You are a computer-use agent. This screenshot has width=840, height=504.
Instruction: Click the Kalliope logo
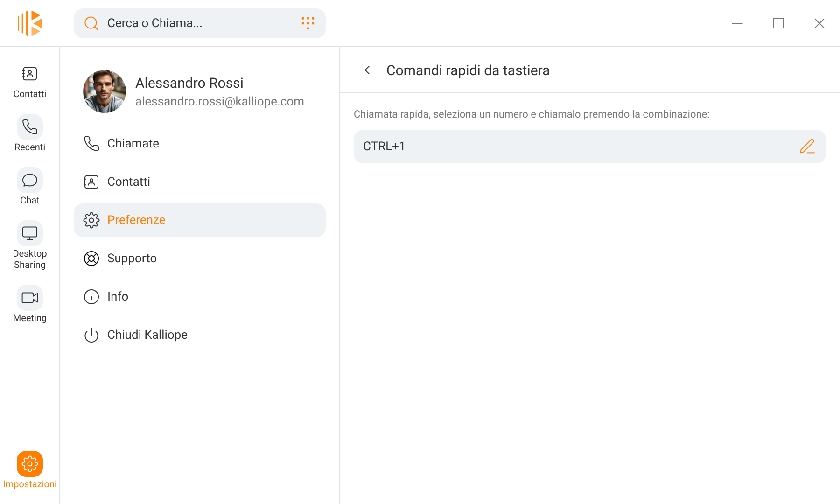[x=30, y=23]
